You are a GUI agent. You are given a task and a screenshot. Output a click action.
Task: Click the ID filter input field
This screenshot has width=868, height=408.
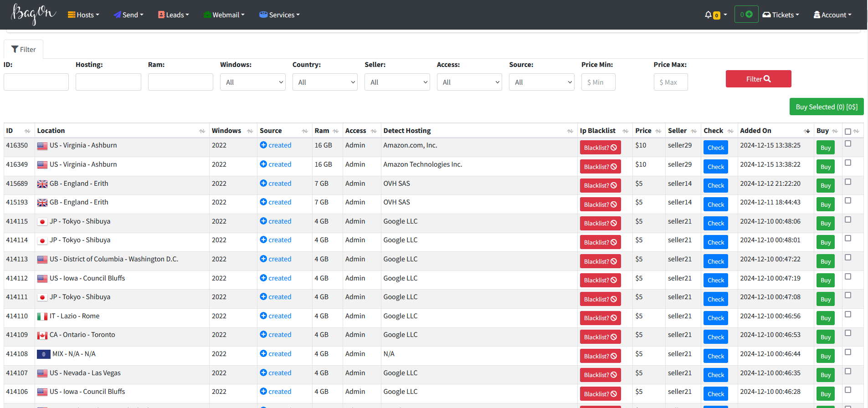click(36, 82)
